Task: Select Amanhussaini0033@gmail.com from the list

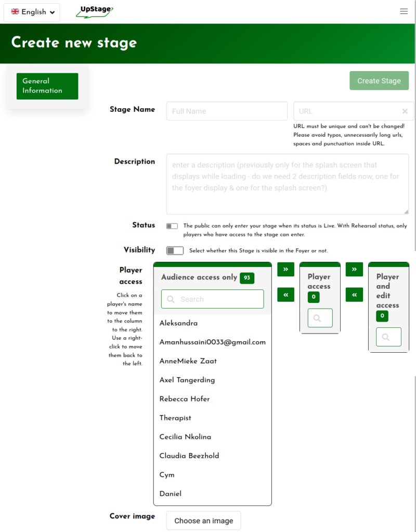Action: click(212, 342)
